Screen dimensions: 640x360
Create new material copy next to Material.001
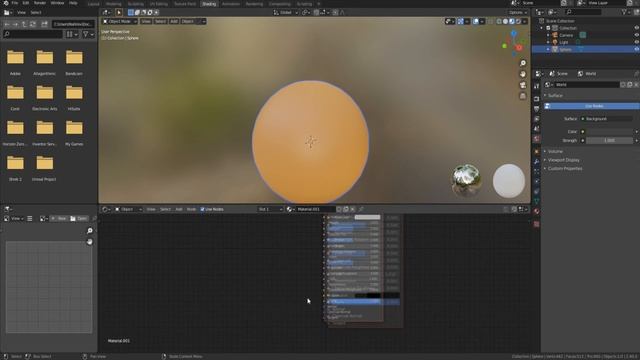[x=346, y=209]
